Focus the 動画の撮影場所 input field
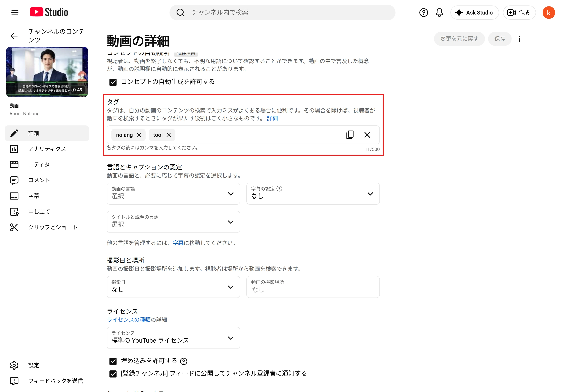 (x=313, y=287)
